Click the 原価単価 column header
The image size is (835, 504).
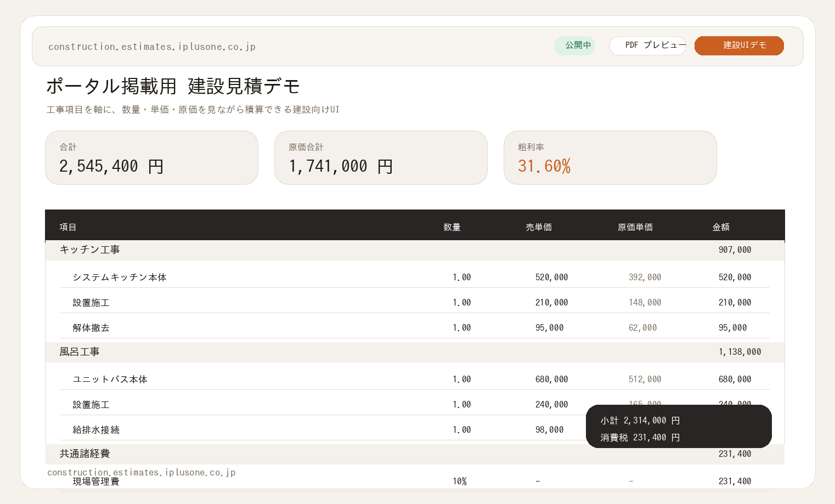point(635,227)
